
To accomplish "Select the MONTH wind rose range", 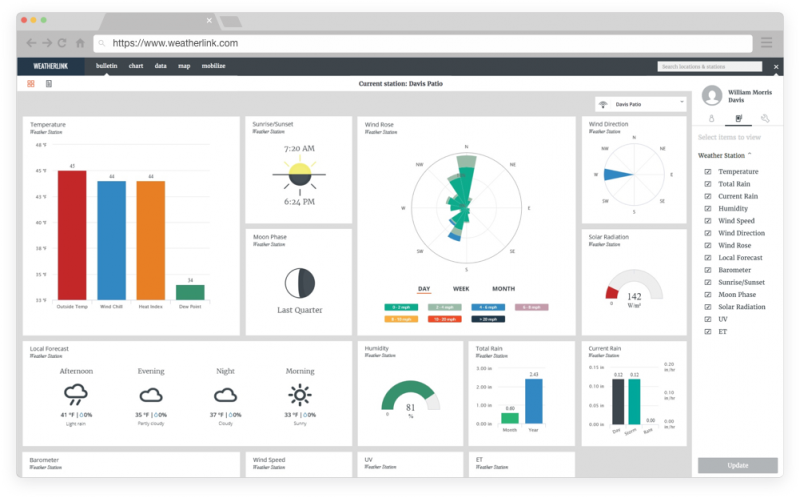I will pyautogui.click(x=503, y=289).
